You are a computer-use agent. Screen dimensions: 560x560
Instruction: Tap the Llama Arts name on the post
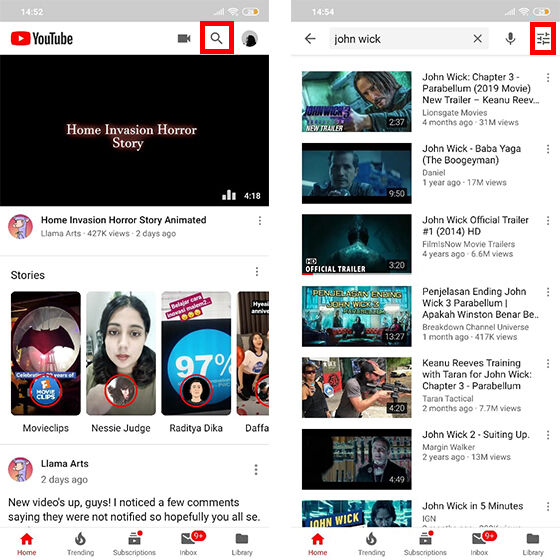(65, 464)
